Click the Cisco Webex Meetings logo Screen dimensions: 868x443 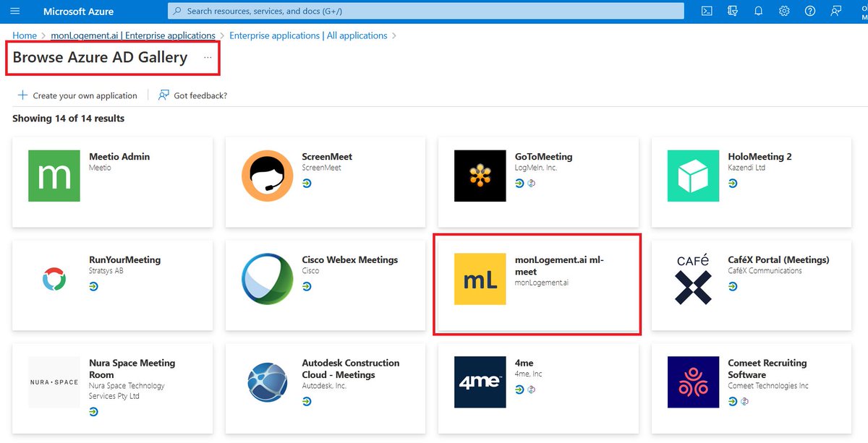tap(267, 279)
